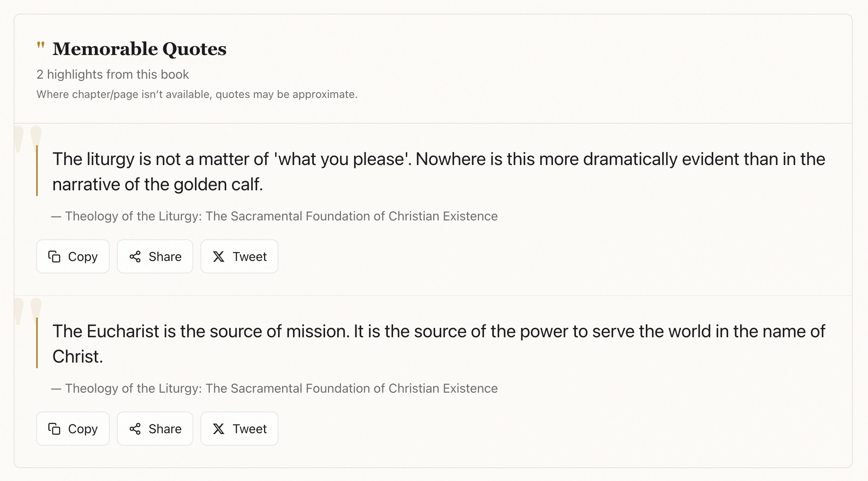This screenshot has width=868, height=481.
Task: Click the large faded quote mark above the liturgy quote
Action: [28, 139]
